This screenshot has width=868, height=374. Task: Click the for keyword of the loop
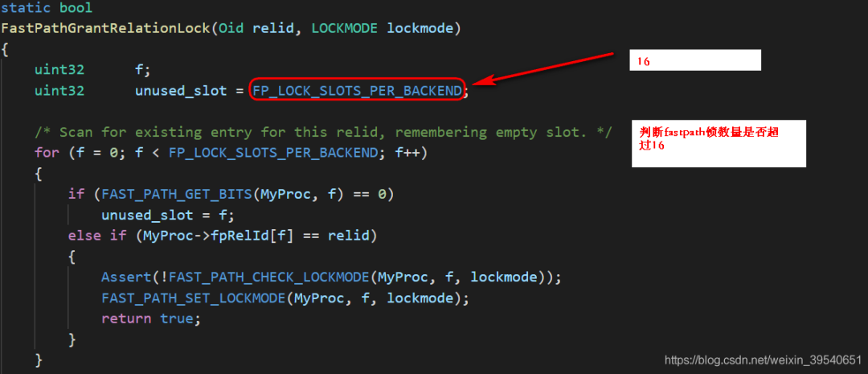point(47,152)
